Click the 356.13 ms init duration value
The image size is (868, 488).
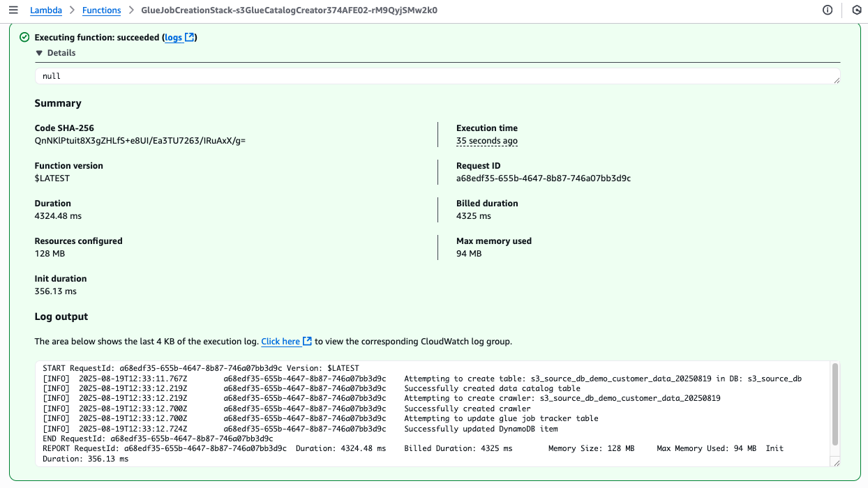pos(56,291)
